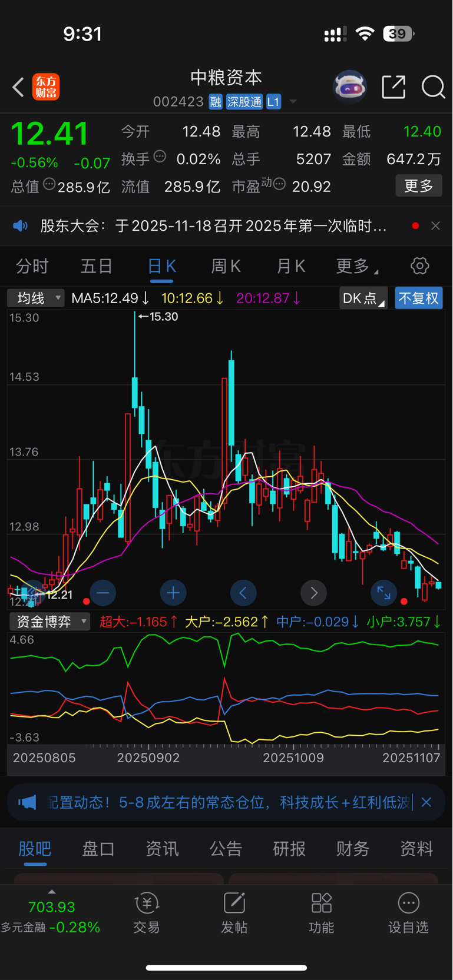Open the search magnifier icon

[433, 87]
